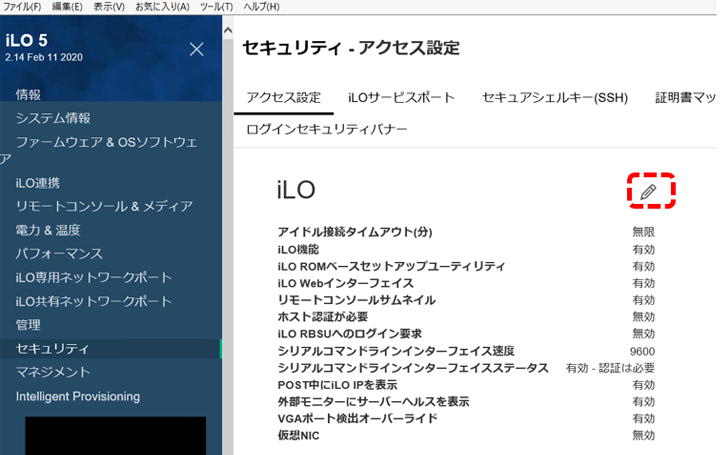Click the ホスト認証が必要 label
This screenshot has height=455, width=720.
point(323,317)
